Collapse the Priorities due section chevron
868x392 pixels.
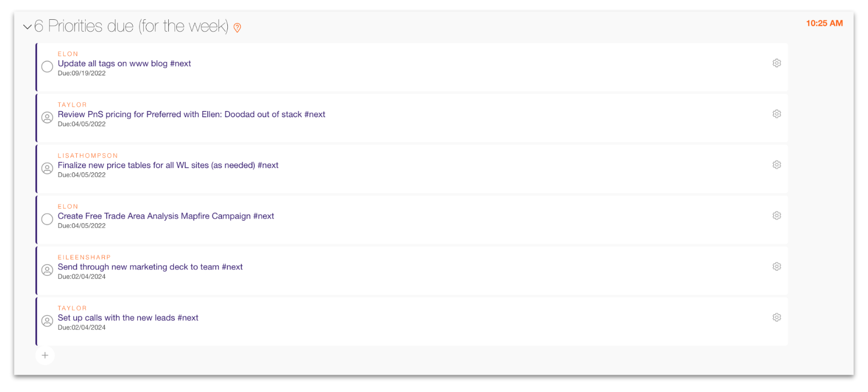point(27,27)
